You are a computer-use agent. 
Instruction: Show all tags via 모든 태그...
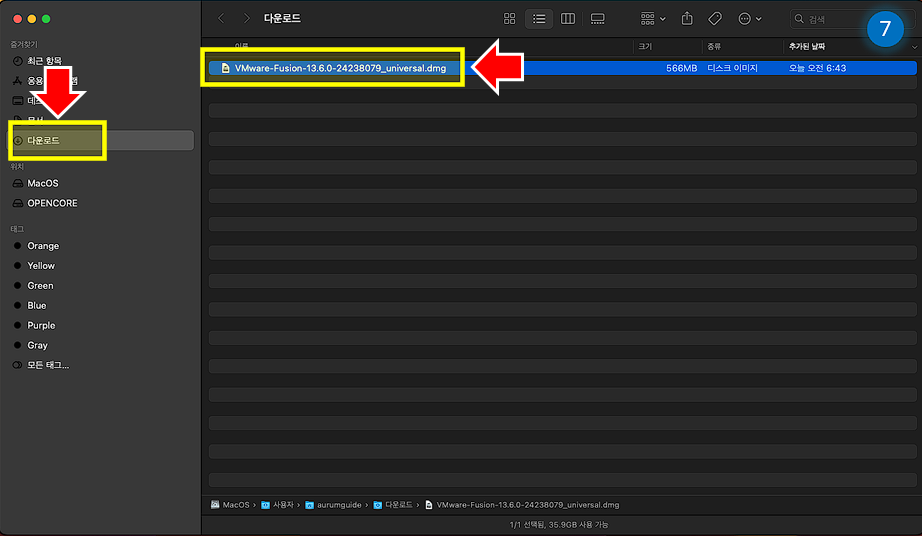[x=48, y=366]
